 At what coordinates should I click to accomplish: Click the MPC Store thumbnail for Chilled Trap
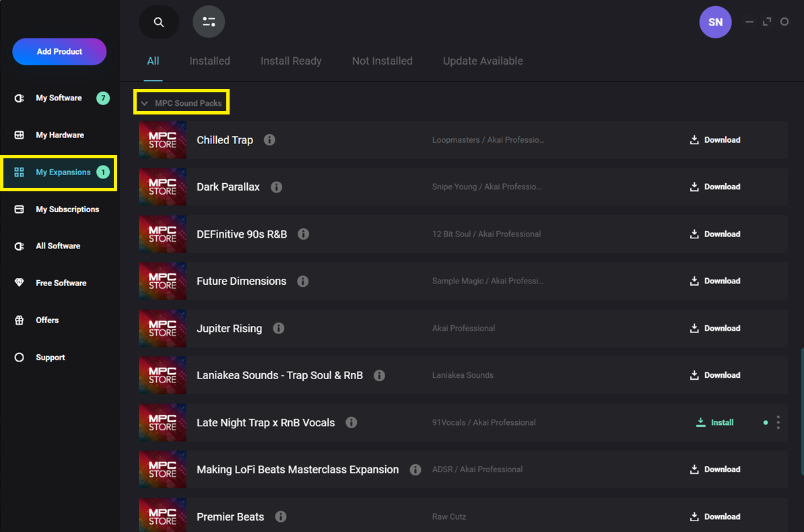click(x=162, y=139)
